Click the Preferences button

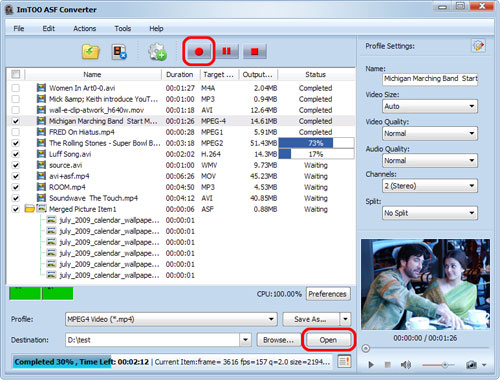[328, 294]
